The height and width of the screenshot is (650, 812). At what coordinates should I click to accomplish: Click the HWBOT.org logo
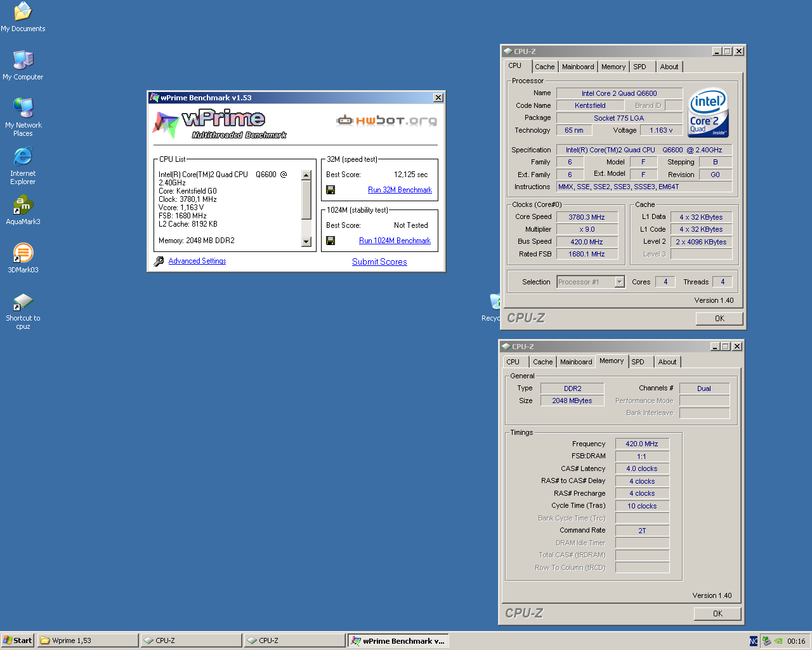(x=387, y=120)
